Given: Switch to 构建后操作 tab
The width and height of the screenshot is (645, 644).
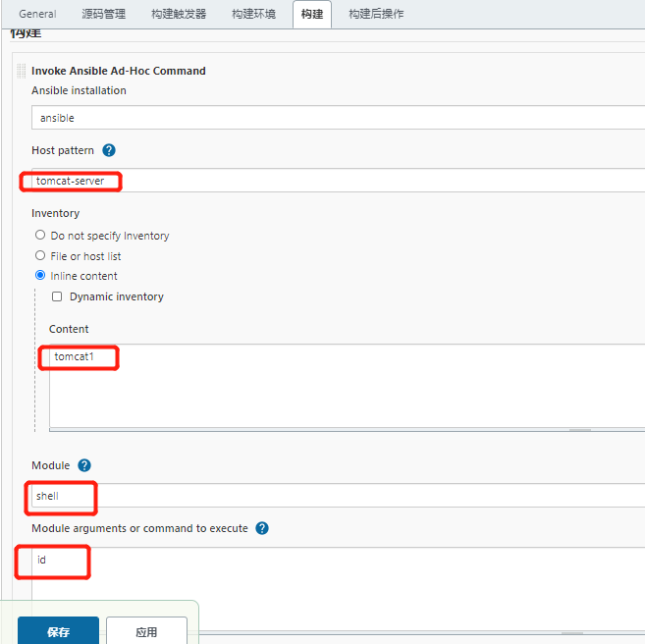Looking at the screenshot, I should (x=376, y=14).
